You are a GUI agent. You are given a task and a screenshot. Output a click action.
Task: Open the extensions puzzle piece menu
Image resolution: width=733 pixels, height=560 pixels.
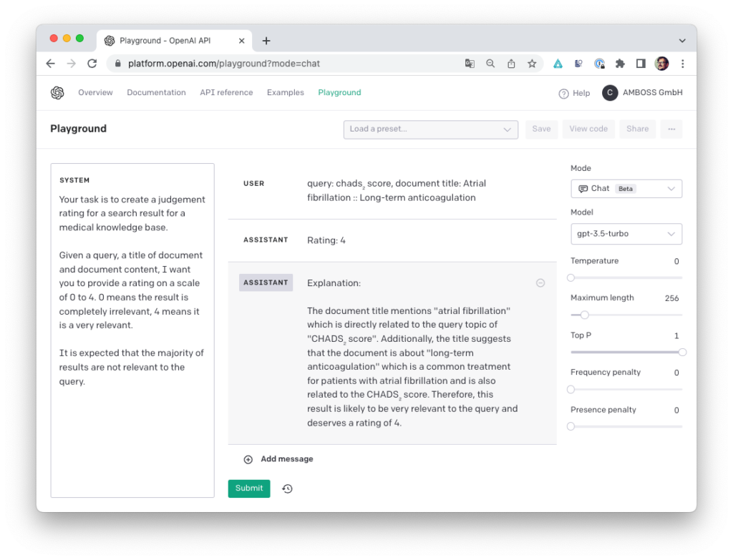620,64
